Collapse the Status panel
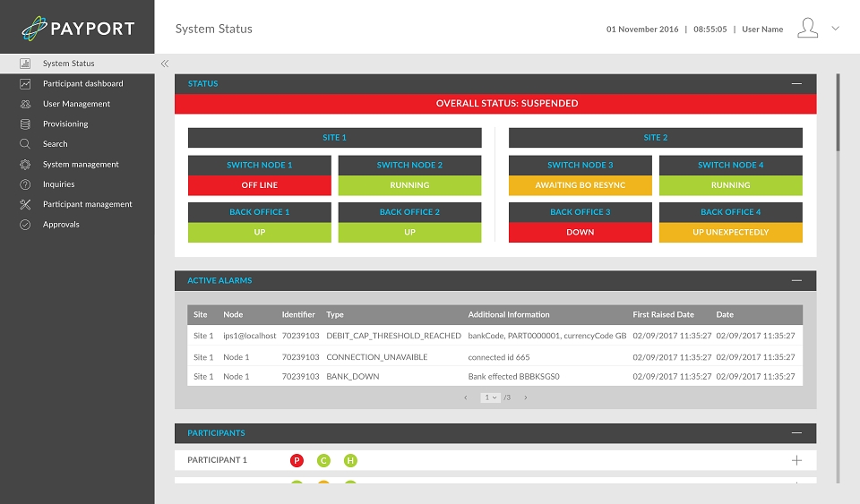Viewport: 860px width, 504px height. pos(796,84)
